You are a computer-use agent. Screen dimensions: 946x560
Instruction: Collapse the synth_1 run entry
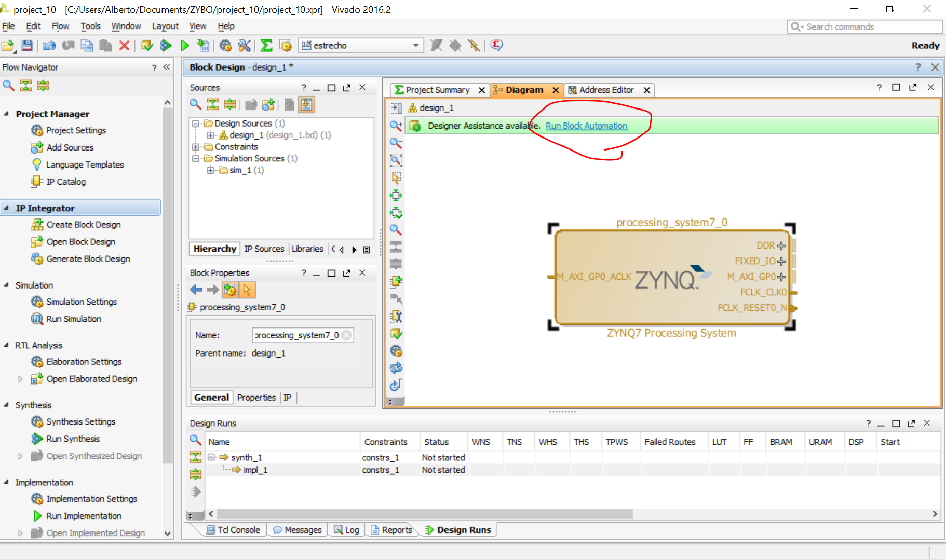click(x=211, y=457)
